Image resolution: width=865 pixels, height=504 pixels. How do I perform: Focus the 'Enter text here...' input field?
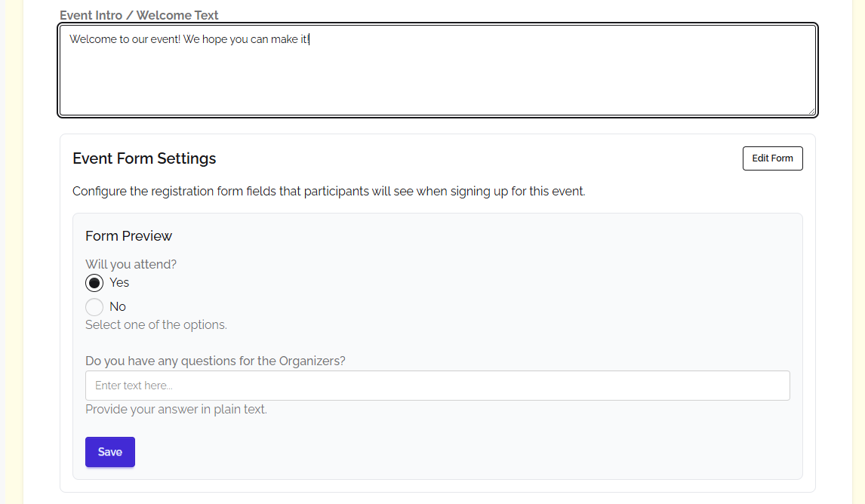[x=437, y=386]
